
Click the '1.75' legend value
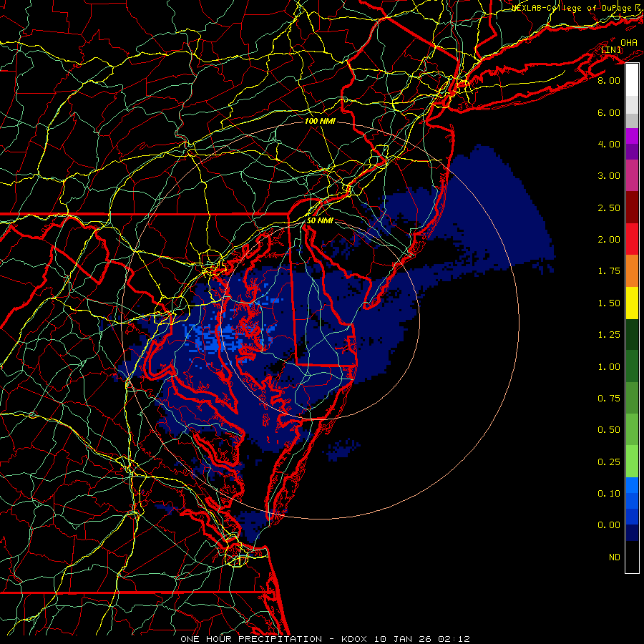(x=609, y=271)
